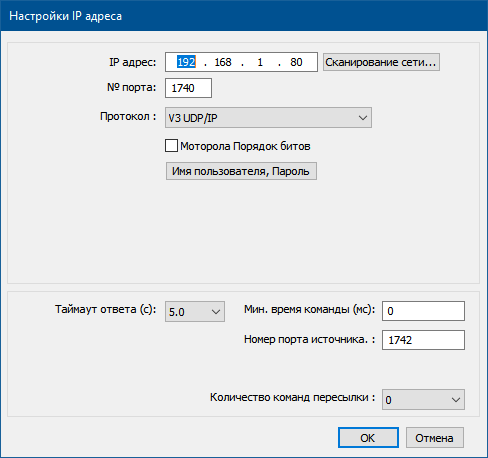Click the arrow of the 5.0 timeout combo
This screenshot has width=488, height=458.
[x=216, y=312]
